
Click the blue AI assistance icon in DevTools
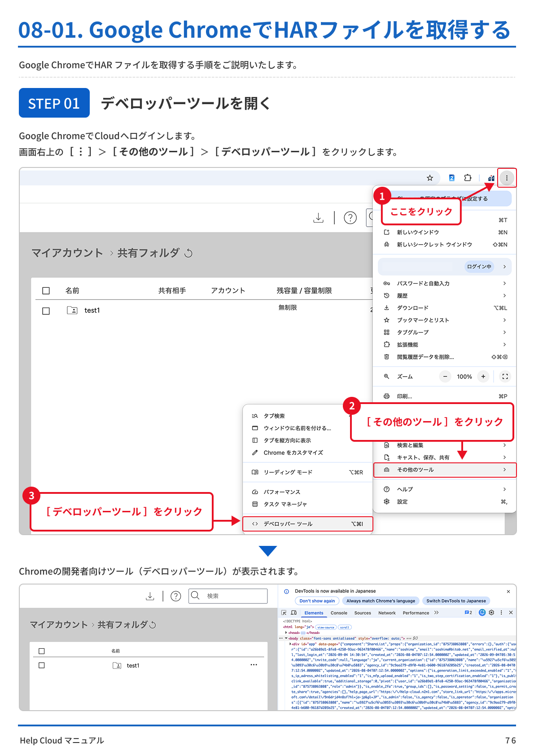(x=482, y=612)
